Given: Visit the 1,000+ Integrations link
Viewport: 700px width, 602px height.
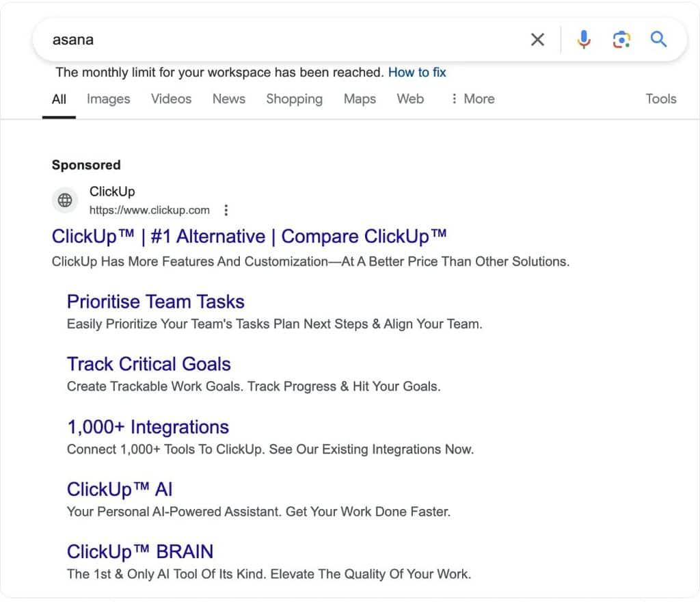Looking at the screenshot, I should pyautogui.click(x=148, y=428).
